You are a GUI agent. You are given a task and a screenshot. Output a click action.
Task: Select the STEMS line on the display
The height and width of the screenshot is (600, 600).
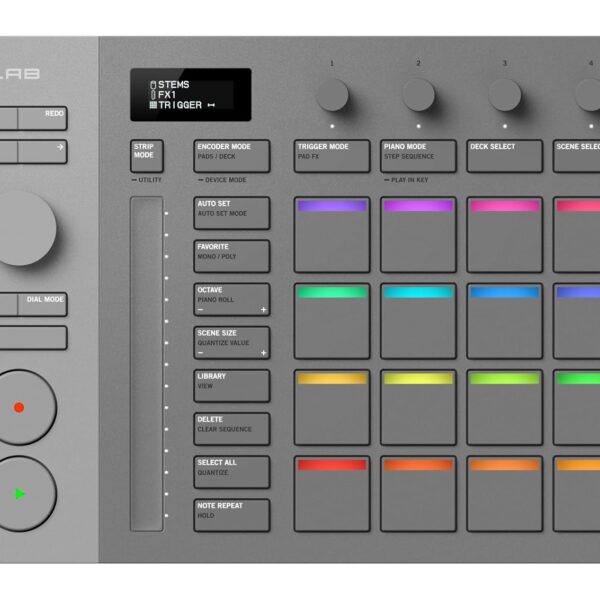[x=170, y=85]
